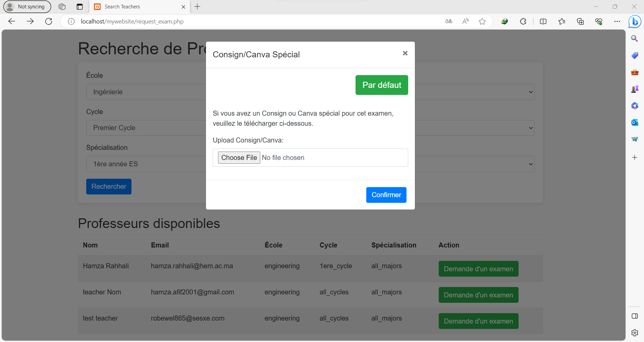Screen dimensions: 644x342
Task: Click the green Par défaut button
Action: (381, 85)
